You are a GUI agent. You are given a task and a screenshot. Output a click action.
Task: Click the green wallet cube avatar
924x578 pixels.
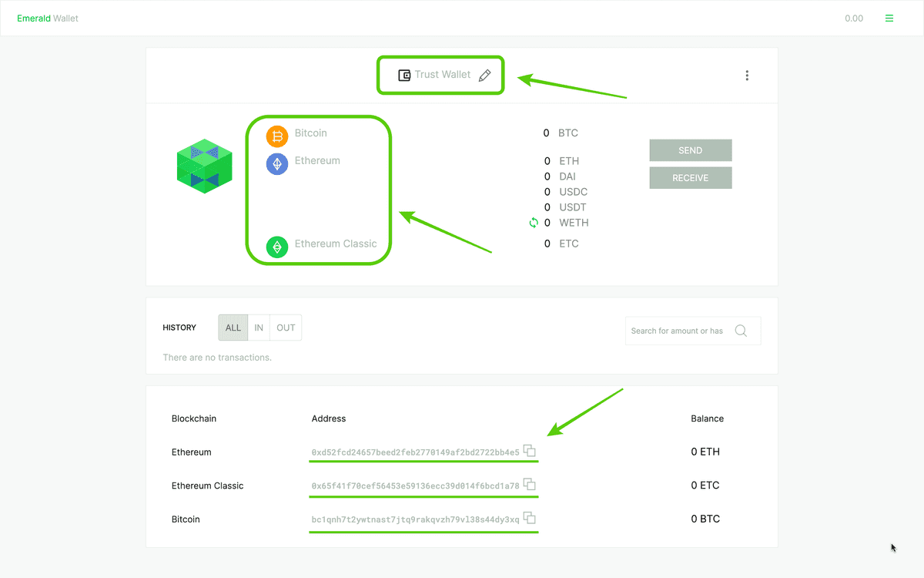pos(204,166)
